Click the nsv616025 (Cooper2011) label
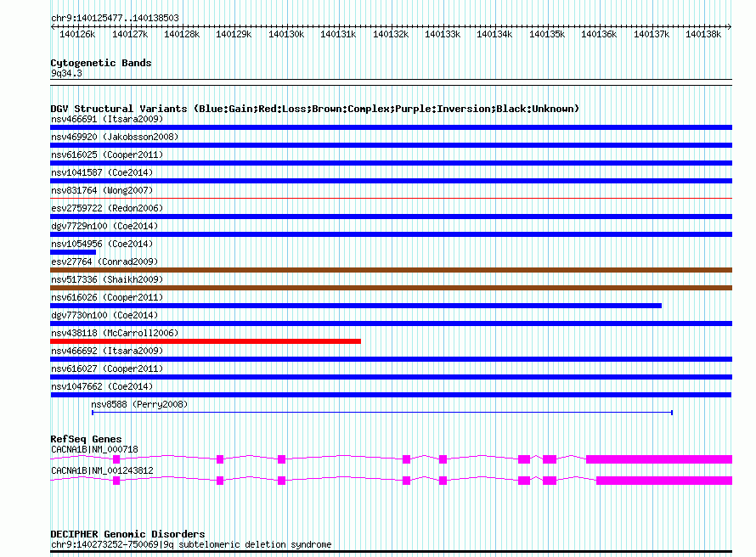Viewport: 756px width, 557px height. point(107,155)
